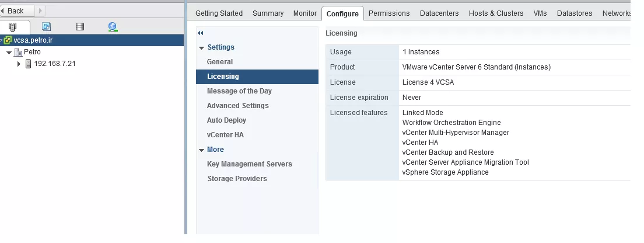Open the Datacenters tab

(439, 13)
